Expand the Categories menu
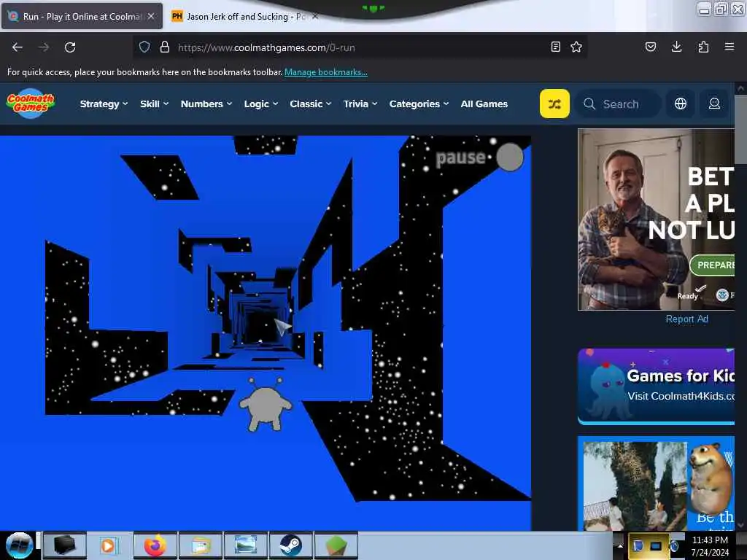Viewport: 747px width, 560px height. point(419,104)
